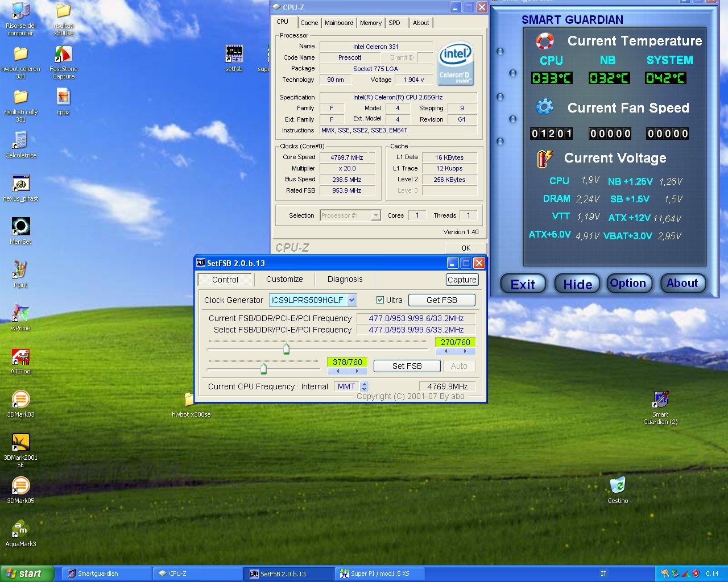Viewport: 728px width, 582px height.
Task: Click the left arrow under 270/760 value
Action: pyautogui.click(x=446, y=351)
